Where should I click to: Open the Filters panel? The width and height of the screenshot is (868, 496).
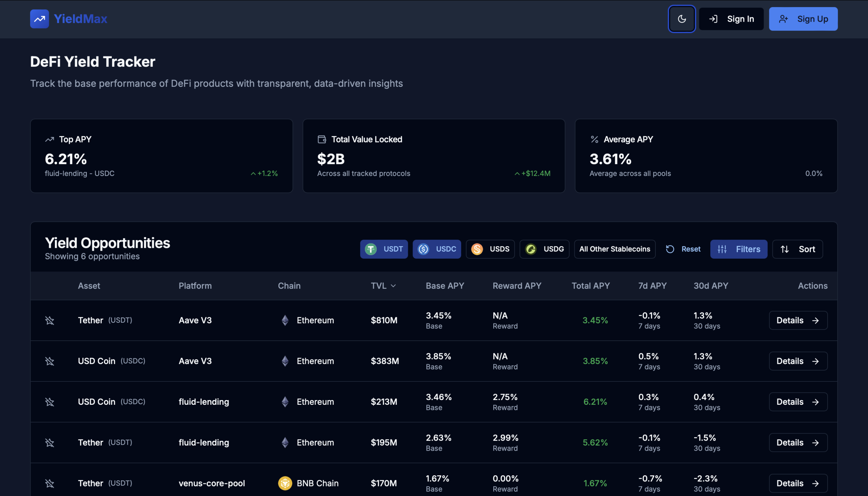[x=738, y=249]
